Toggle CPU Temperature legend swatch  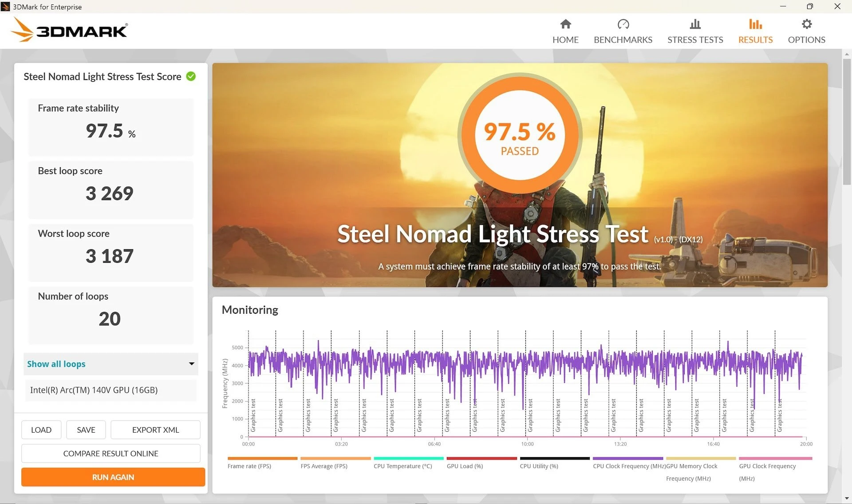[x=409, y=458]
